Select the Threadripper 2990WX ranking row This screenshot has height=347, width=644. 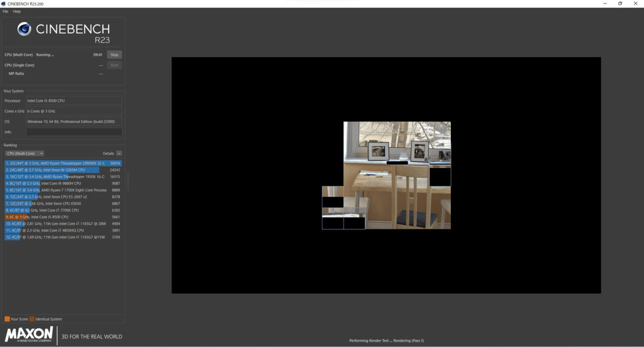point(63,163)
